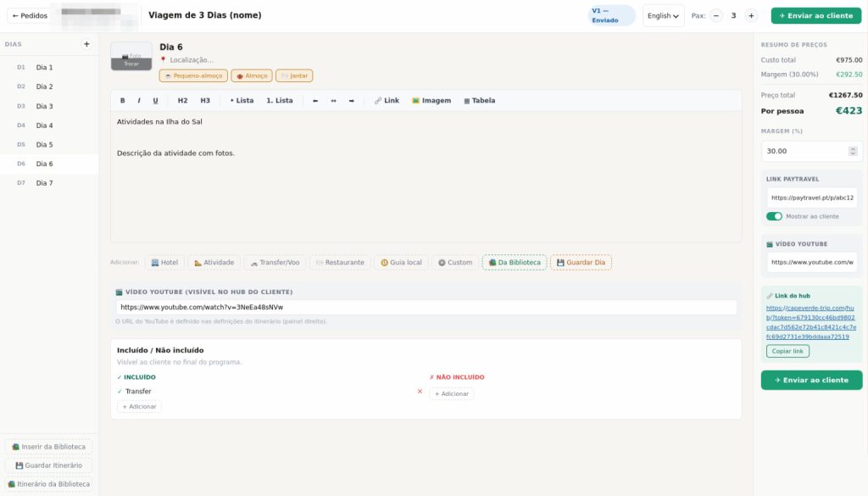Apply H2 heading style
Viewport: 868px width, 496px height.
point(183,101)
